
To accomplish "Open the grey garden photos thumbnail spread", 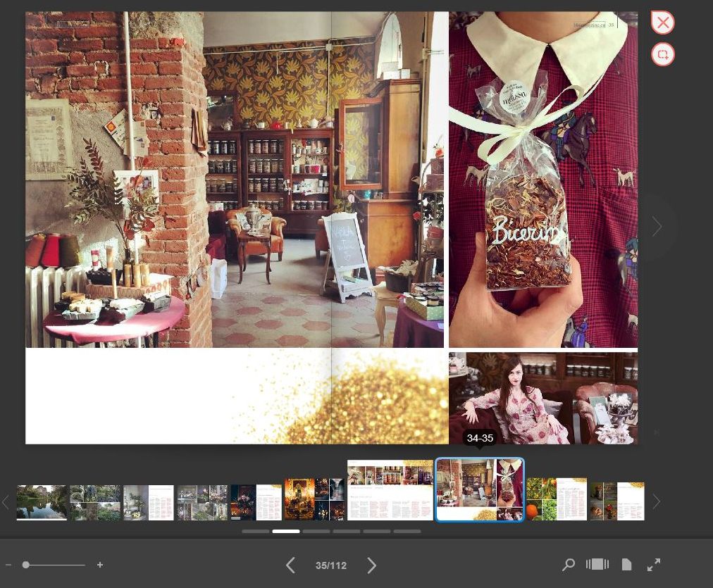I will [x=202, y=503].
